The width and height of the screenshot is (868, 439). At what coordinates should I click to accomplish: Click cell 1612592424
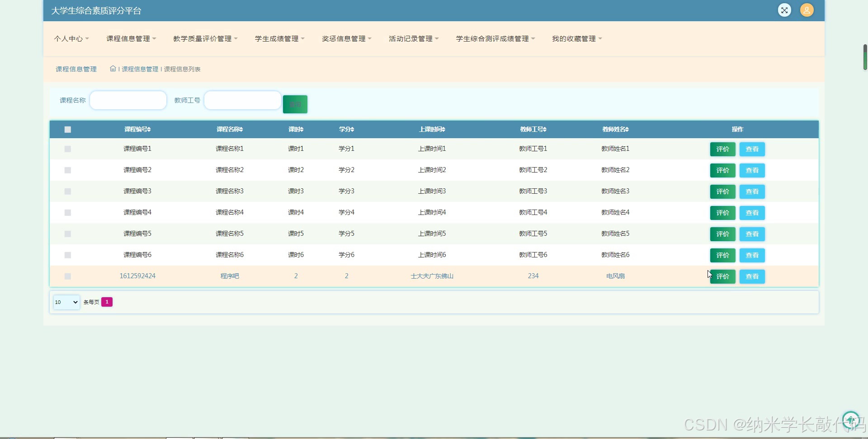tap(137, 276)
